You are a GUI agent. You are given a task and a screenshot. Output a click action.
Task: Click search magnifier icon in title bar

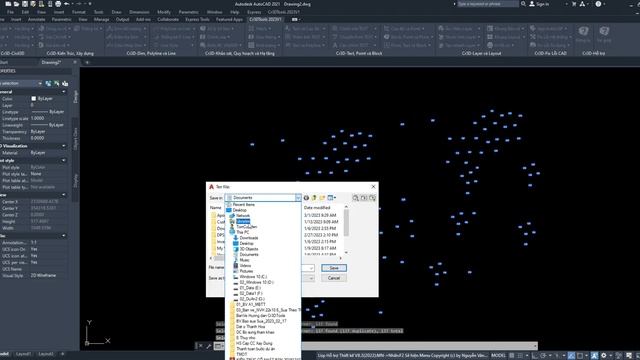click(x=523, y=4)
